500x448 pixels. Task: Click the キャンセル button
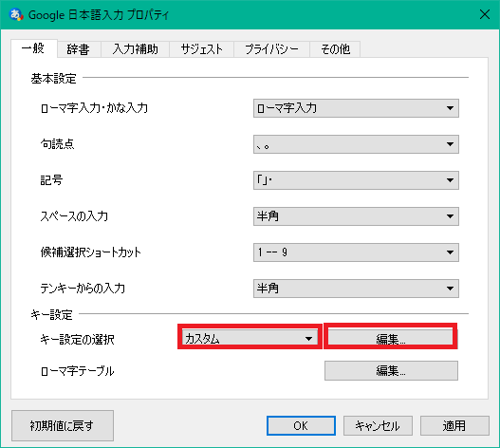coord(378,425)
